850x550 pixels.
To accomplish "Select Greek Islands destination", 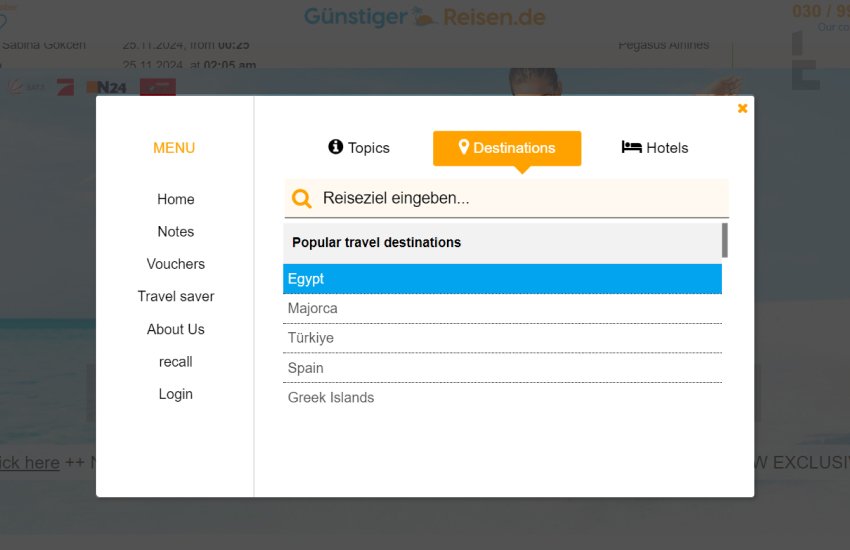I will (502, 398).
